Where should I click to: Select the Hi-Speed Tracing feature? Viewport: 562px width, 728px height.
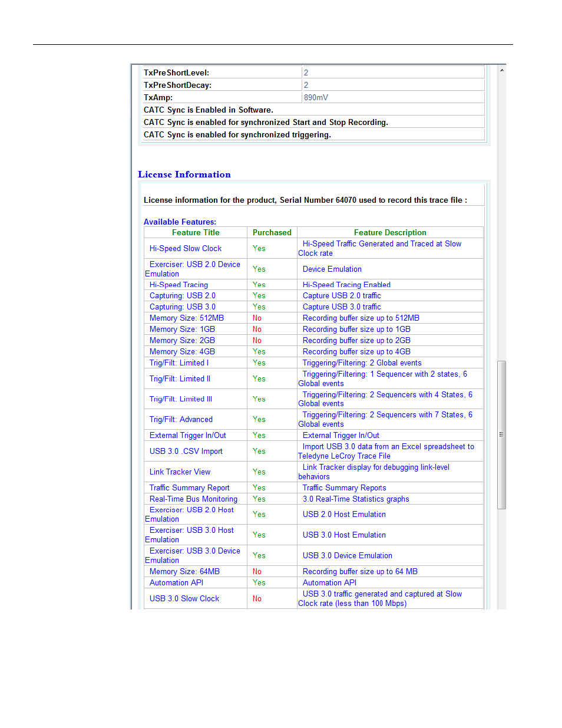coord(178,285)
